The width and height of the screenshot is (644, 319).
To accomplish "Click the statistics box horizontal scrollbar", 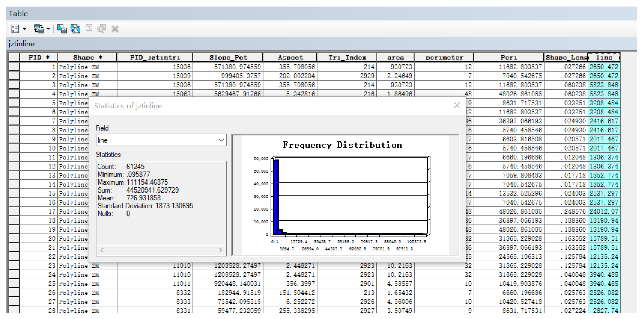I will coord(161,250).
